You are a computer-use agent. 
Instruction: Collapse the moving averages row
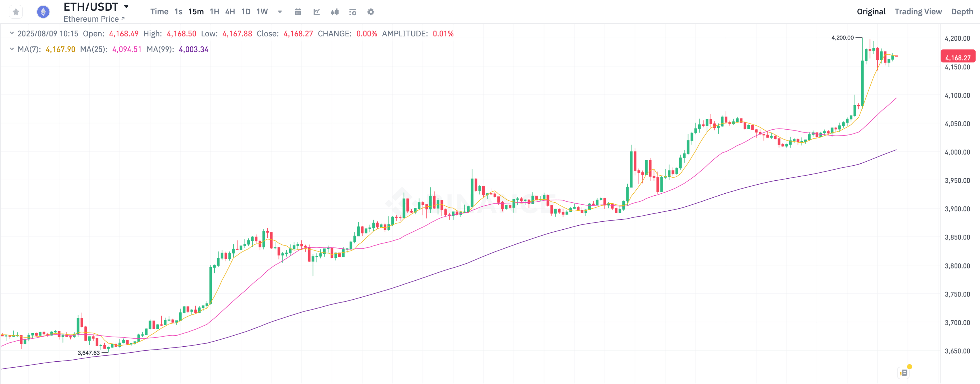[11, 49]
